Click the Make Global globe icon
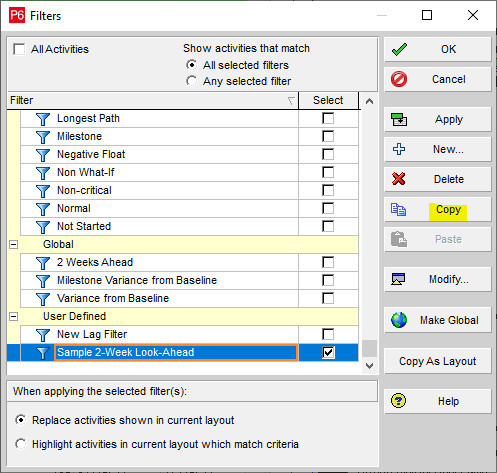The image size is (497, 473). coord(399,320)
